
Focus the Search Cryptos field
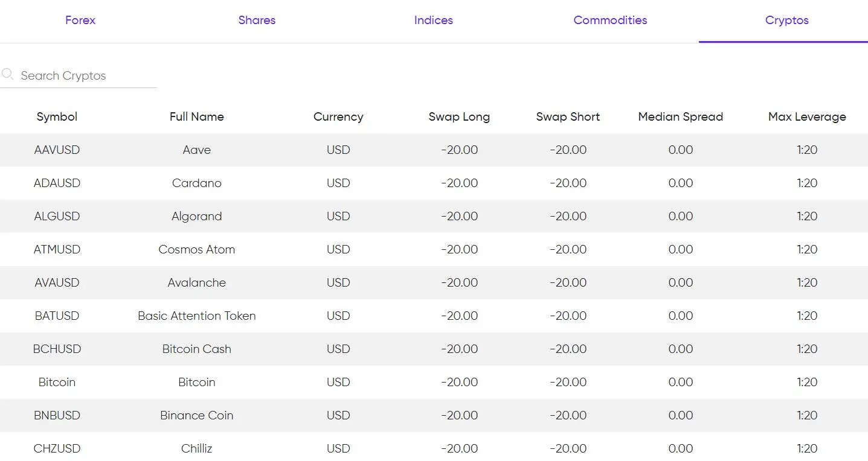pos(79,75)
